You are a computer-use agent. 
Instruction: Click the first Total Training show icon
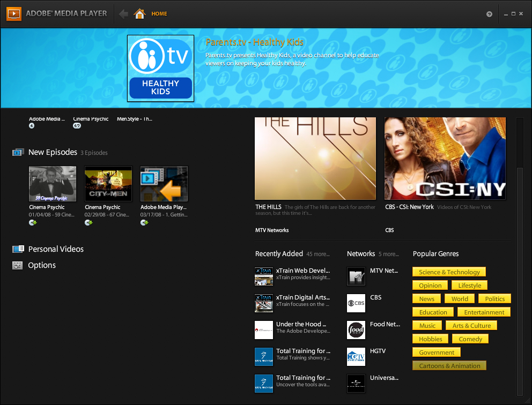pos(264,357)
